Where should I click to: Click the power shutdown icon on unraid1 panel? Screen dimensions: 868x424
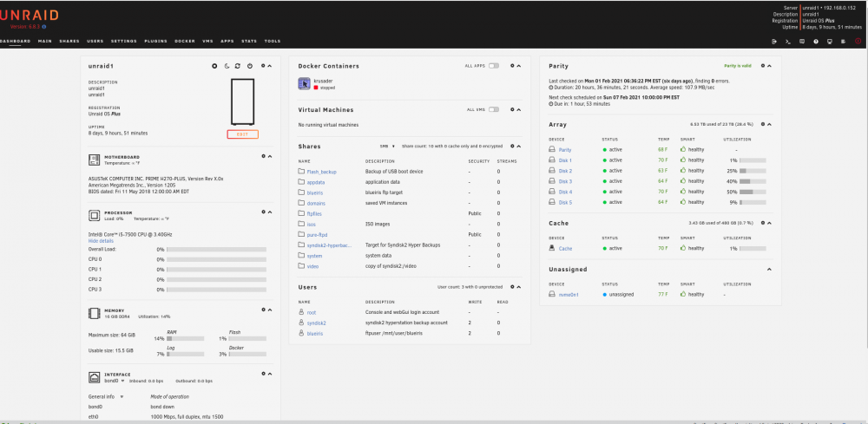tap(250, 66)
